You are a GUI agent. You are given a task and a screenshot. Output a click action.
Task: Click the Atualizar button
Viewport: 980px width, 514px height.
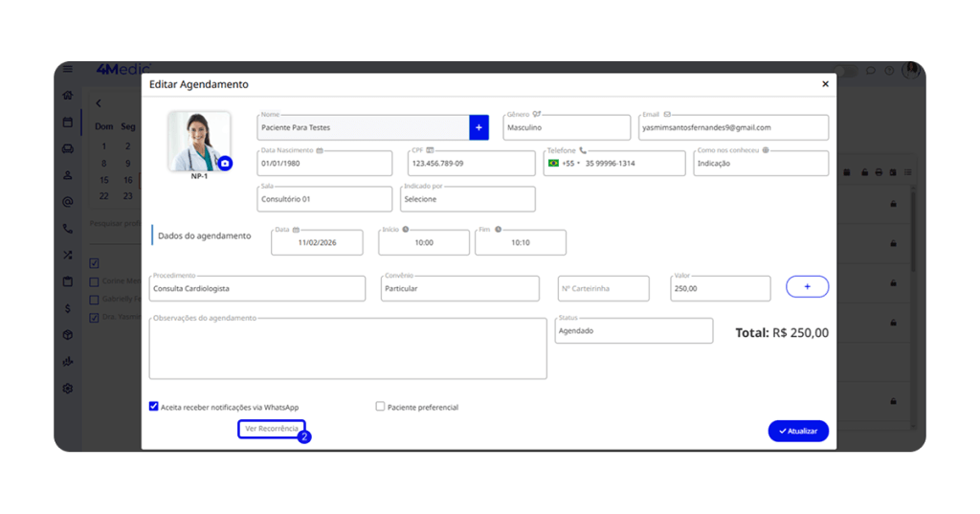[x=797, y=431]
